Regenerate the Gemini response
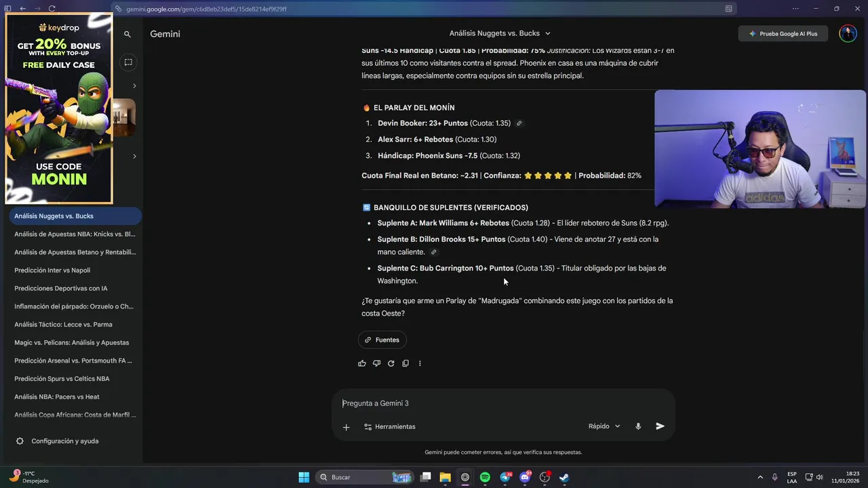Image resolution: width=868 pixels, height=488 pixels. (x=391, y=363)
